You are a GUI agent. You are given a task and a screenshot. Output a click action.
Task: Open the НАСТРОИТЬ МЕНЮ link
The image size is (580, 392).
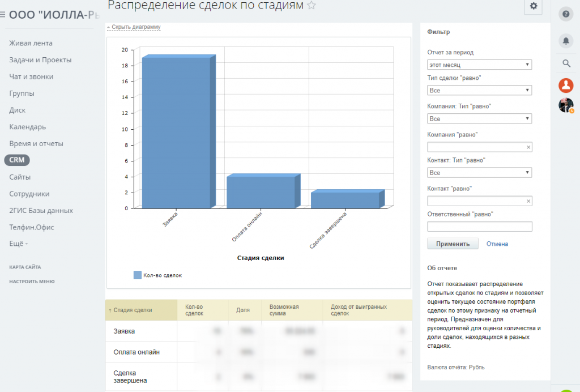pyautogui.click(x=32, y=282)
